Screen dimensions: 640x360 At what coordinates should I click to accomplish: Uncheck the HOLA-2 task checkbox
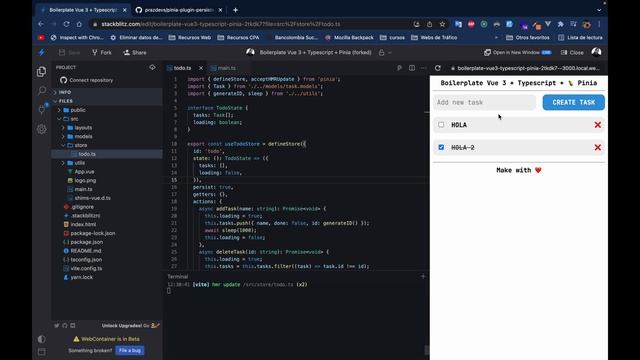click(441, 147)
